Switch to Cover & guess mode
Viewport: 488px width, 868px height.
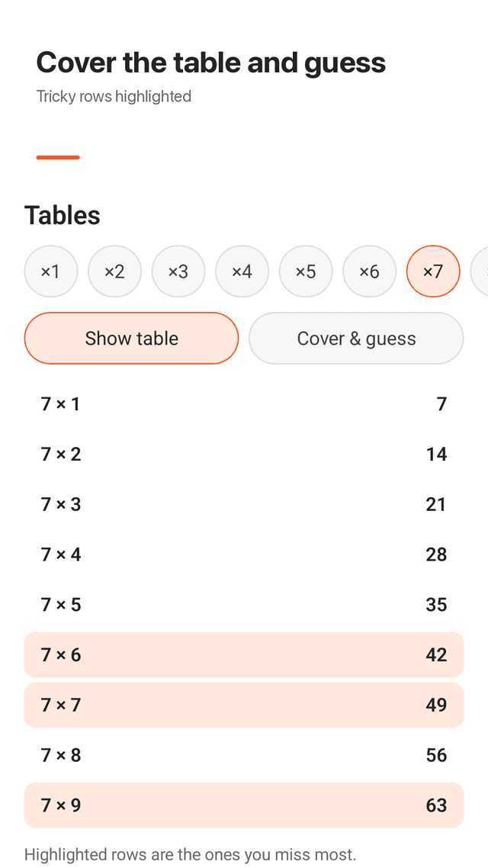coord(356,338)
